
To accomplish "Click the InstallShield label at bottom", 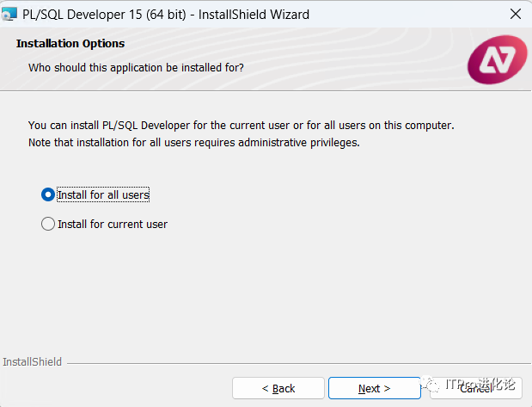I will [x=33, y=361].
